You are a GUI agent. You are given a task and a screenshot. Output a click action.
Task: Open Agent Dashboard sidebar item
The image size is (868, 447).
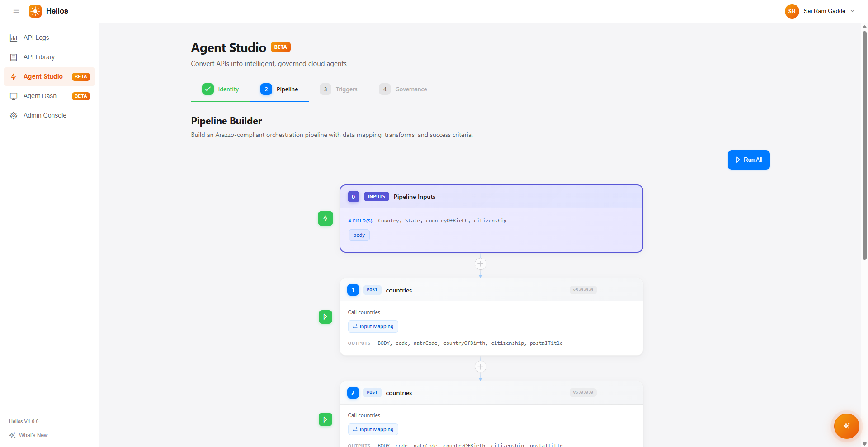[x=49, y=96]
